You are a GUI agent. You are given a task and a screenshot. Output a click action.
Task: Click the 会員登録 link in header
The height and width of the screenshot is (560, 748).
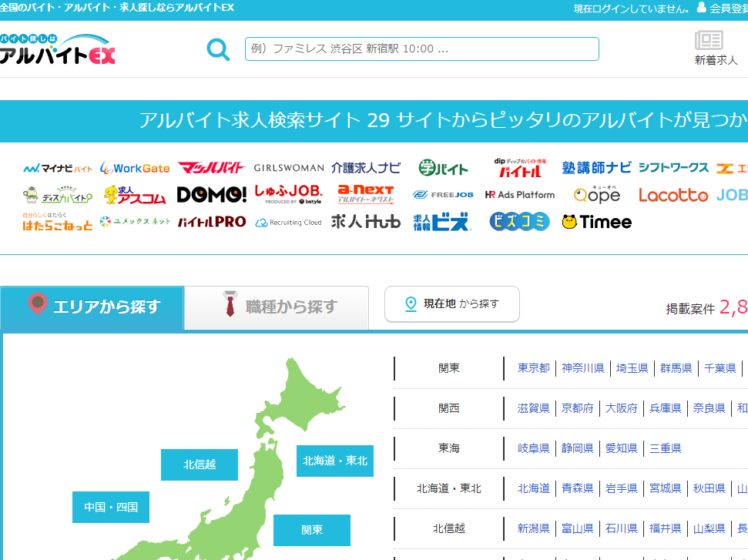point(727,8)
